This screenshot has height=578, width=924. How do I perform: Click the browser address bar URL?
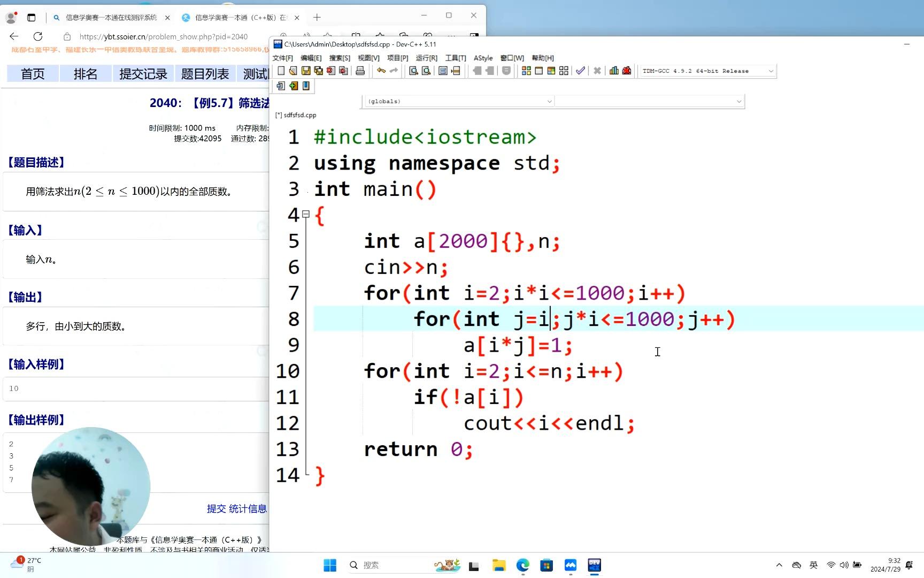(x=164, y=37)
